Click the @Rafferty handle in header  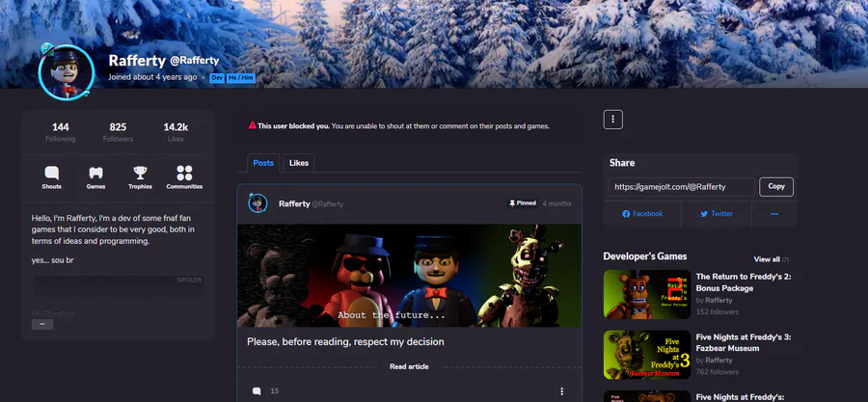pyautogui.click(x=194, y=61)
